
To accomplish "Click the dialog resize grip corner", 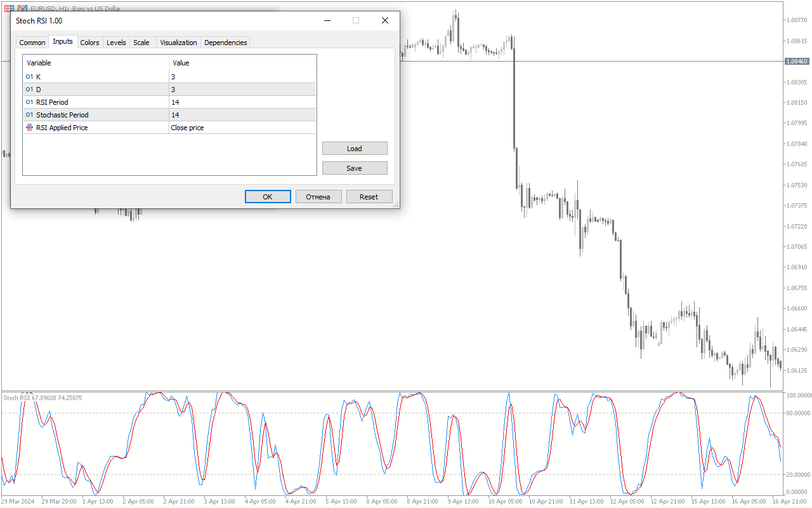I will coord(396,204).
